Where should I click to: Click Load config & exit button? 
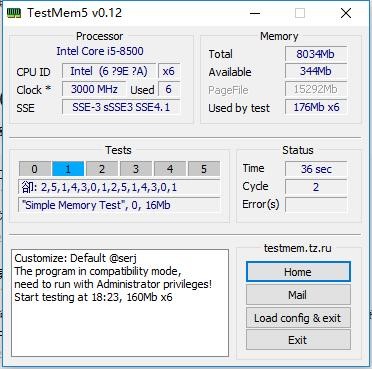tap(298, 318)
